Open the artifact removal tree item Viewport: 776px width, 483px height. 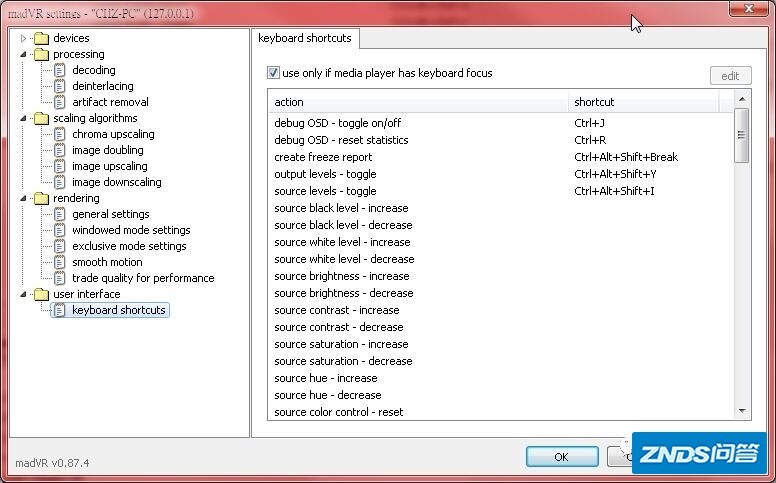click(110, 102)
